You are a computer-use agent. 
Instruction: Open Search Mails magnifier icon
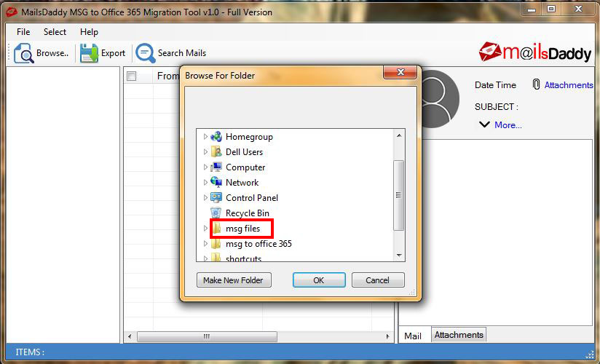[x=145, y=53]
